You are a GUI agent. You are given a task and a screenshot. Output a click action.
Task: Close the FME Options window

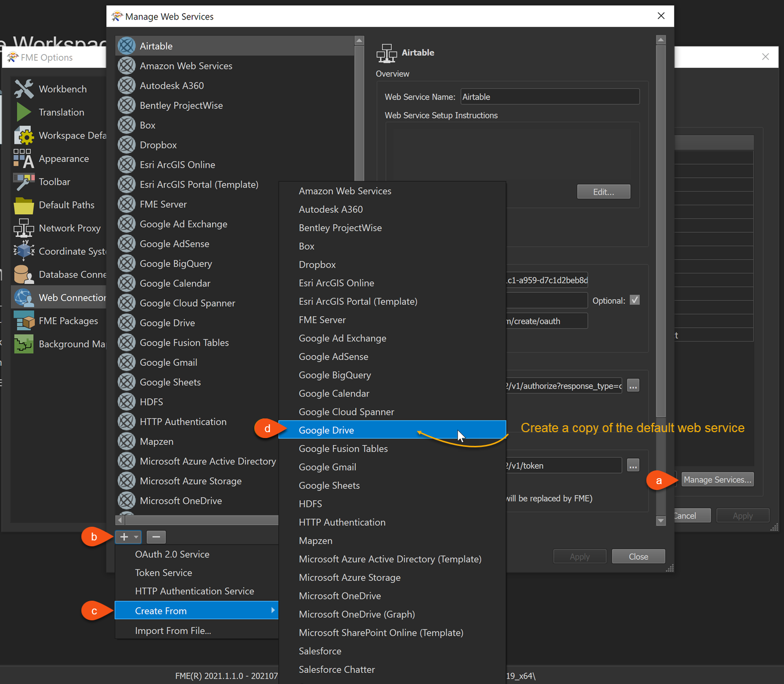click(765, 57)
